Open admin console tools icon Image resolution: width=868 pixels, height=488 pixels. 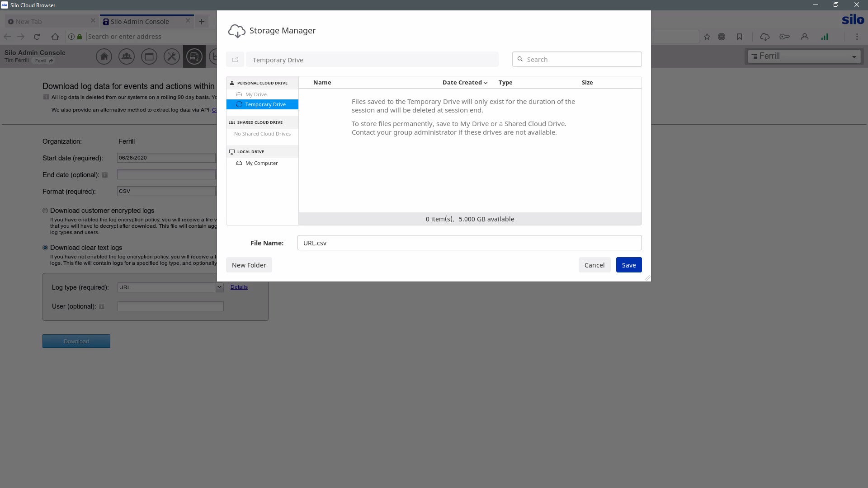[x=172, y=56]
